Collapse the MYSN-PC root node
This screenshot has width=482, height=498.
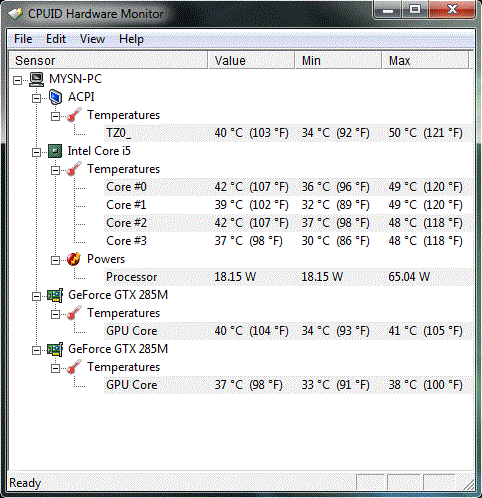pyautogui.click(x=17, y=80)
